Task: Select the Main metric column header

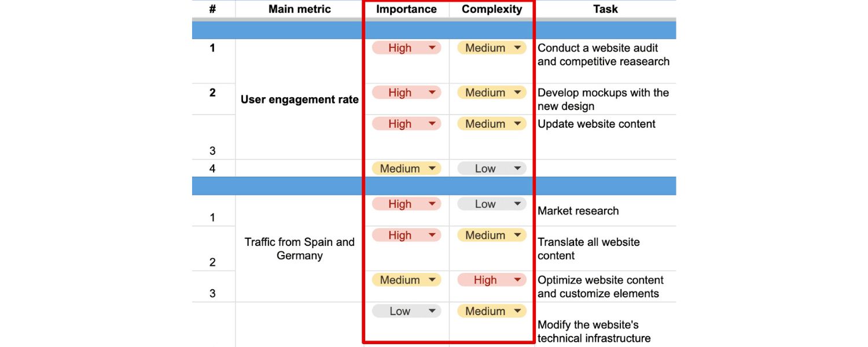Action: pyautogui.click(x=299, y=9)
